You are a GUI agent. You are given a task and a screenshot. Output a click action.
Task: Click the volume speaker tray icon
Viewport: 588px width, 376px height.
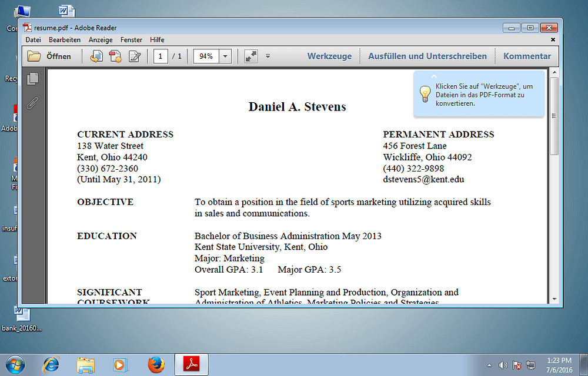503,365
